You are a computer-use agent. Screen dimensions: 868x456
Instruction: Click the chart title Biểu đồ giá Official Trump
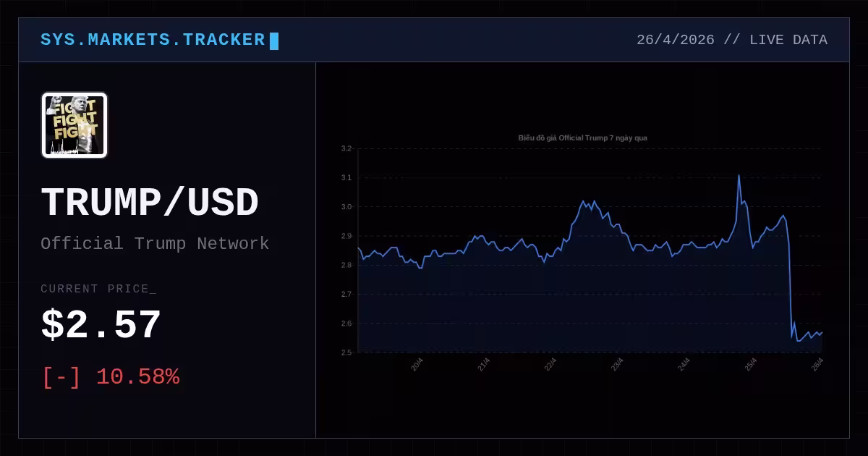tap(587, 138)
